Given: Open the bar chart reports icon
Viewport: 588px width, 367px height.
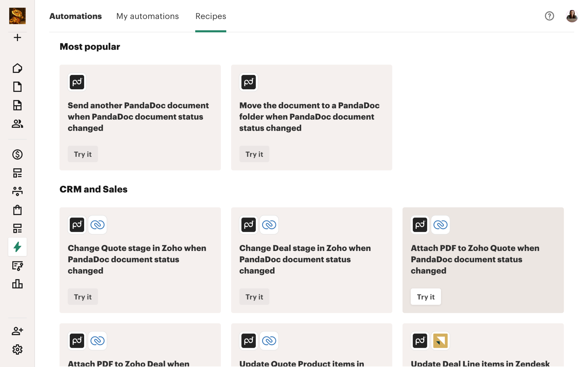Looking at the screenshot, I should point(17,284).
